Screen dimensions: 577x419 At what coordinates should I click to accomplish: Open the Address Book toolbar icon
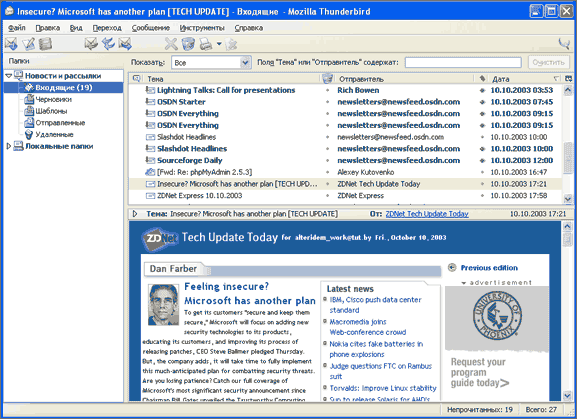pos(46,44)
